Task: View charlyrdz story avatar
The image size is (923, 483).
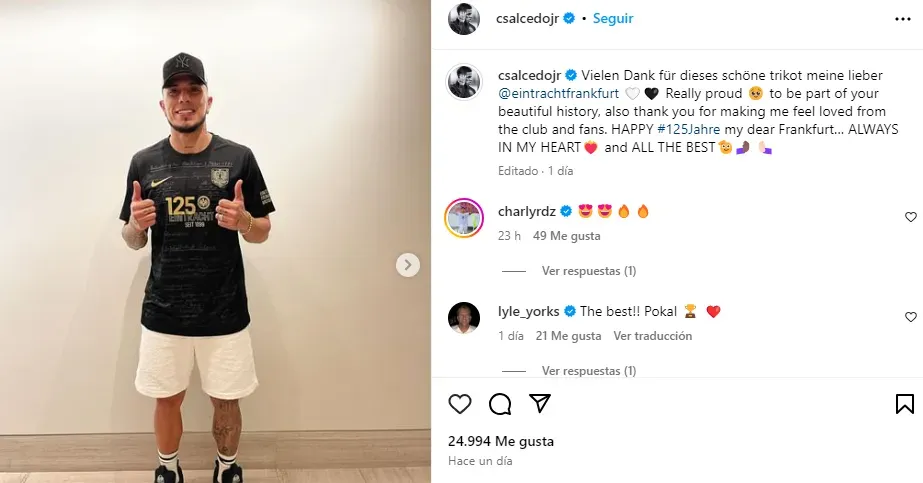Action: [x=464, y=218]
